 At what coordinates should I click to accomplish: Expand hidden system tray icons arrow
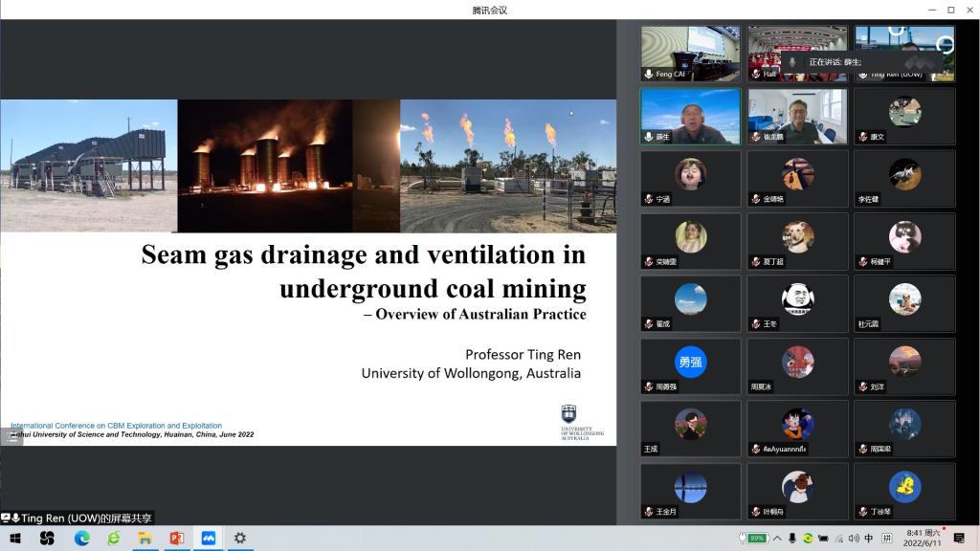(x=776, y=539)
